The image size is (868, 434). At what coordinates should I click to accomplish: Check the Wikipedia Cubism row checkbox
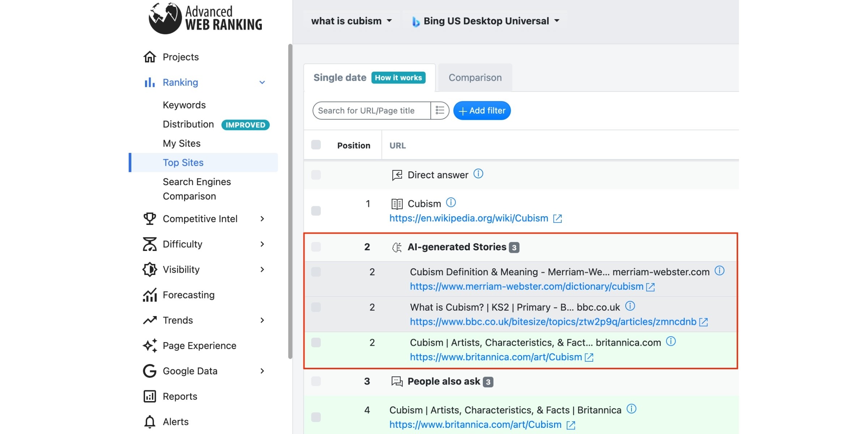coord(316,211)
